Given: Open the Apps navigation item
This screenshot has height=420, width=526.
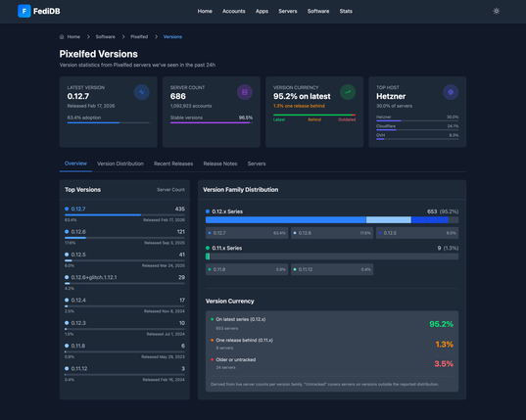Looking at the screenshot, I should pyautogui.click(x=262, y=11).
